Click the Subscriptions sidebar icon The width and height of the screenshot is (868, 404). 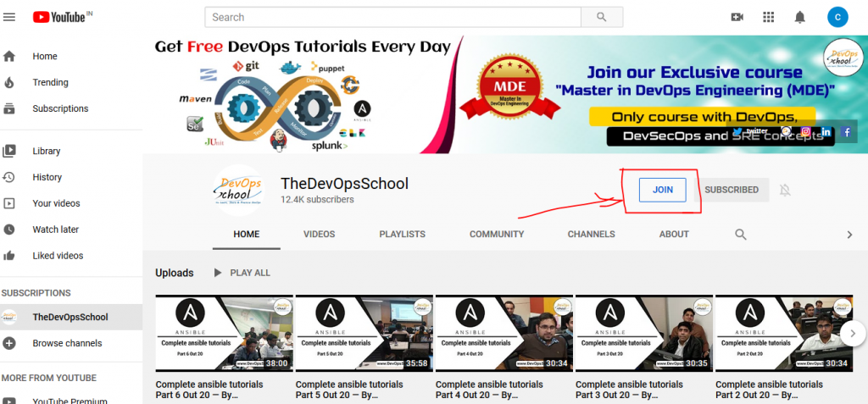pos(9,108)
